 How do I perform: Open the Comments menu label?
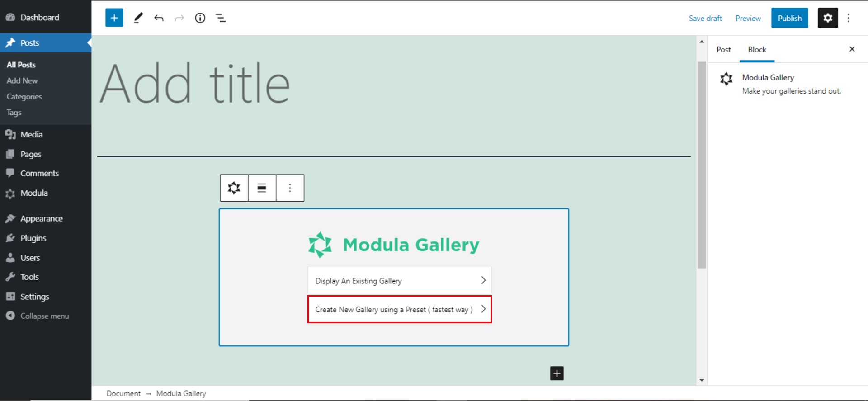pos(40,173)
